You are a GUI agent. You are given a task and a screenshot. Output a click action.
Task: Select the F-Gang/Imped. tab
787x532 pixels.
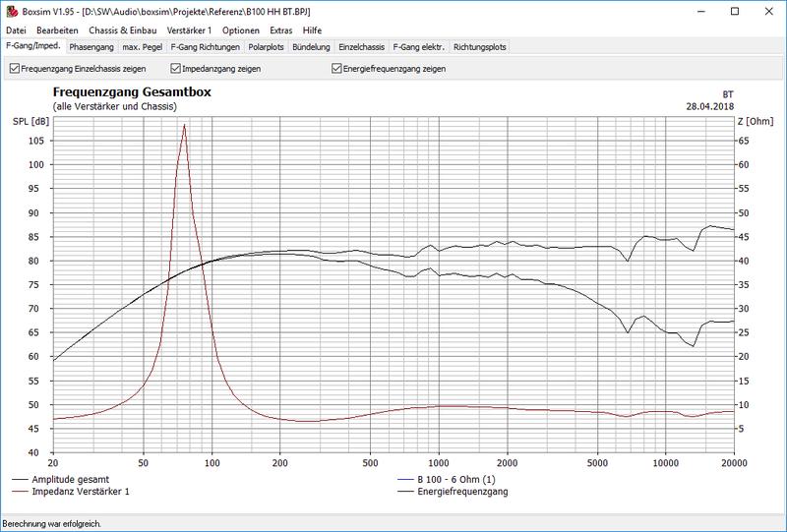pos(32,45)
